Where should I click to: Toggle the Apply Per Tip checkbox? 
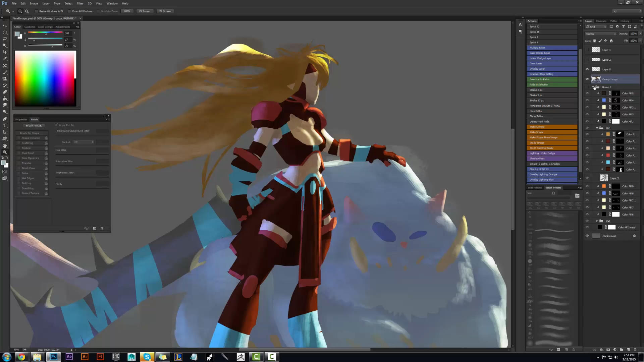(56, 125)
